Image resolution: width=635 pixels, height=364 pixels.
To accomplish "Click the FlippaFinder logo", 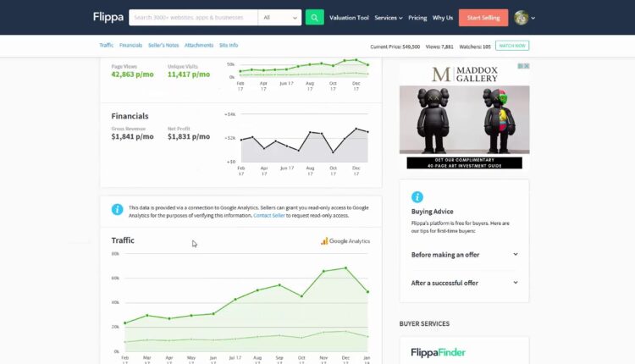I will [x=438, y=352].
